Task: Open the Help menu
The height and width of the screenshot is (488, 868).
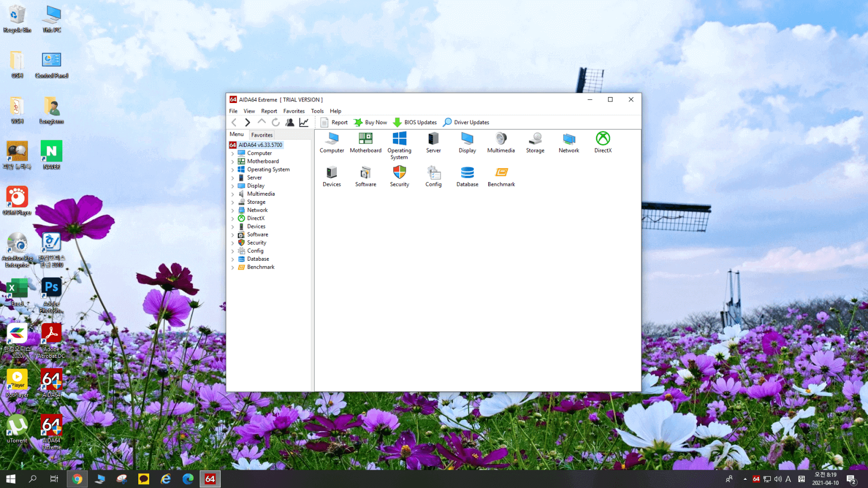Action: 336,111
